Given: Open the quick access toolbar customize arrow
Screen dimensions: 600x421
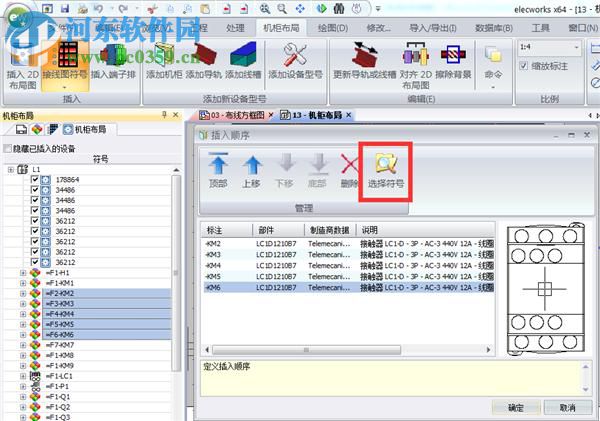Looking at the screenshot, I should (378, 8).
